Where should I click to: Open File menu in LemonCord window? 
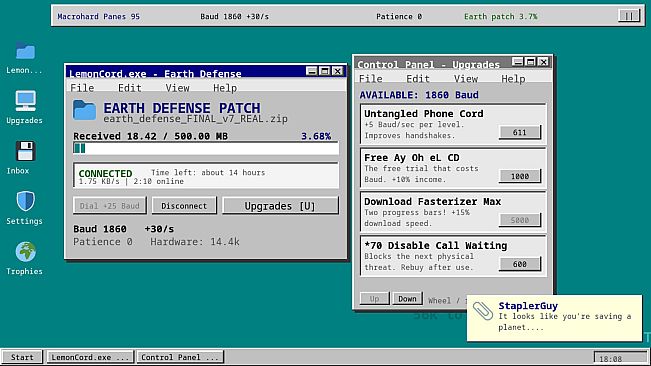82,88
